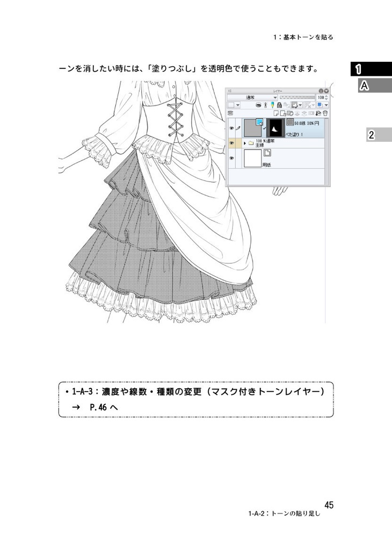This screenshot has width=392, height=550.
Task: Hide the べた塗り 1 tone layer
Action: coord(231,128)
